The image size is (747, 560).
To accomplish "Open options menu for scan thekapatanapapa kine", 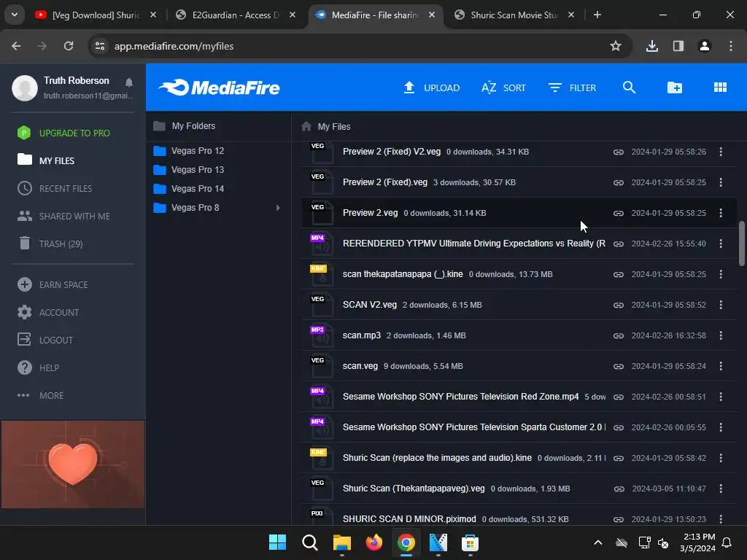I will click(720, 274).
